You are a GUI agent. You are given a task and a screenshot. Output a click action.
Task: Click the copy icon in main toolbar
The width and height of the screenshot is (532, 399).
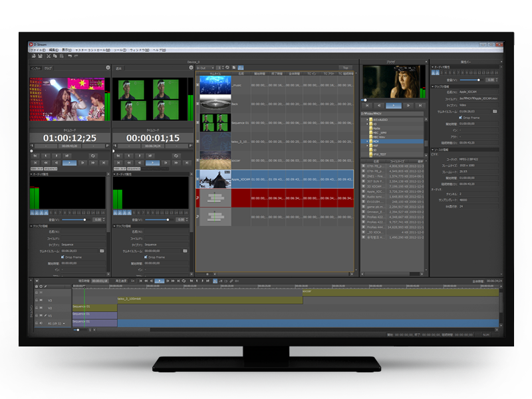click(x=55, y=56)
